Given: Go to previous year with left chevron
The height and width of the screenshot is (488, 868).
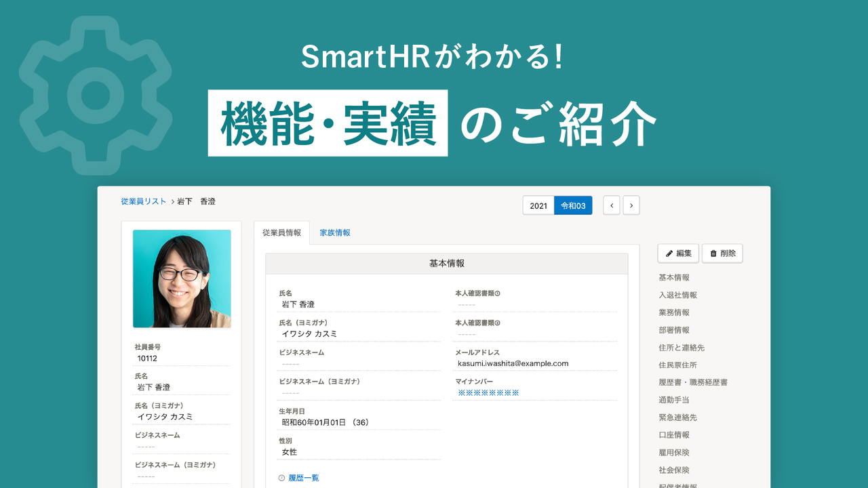Looking at the screenshot, I should tap(612, 205).
